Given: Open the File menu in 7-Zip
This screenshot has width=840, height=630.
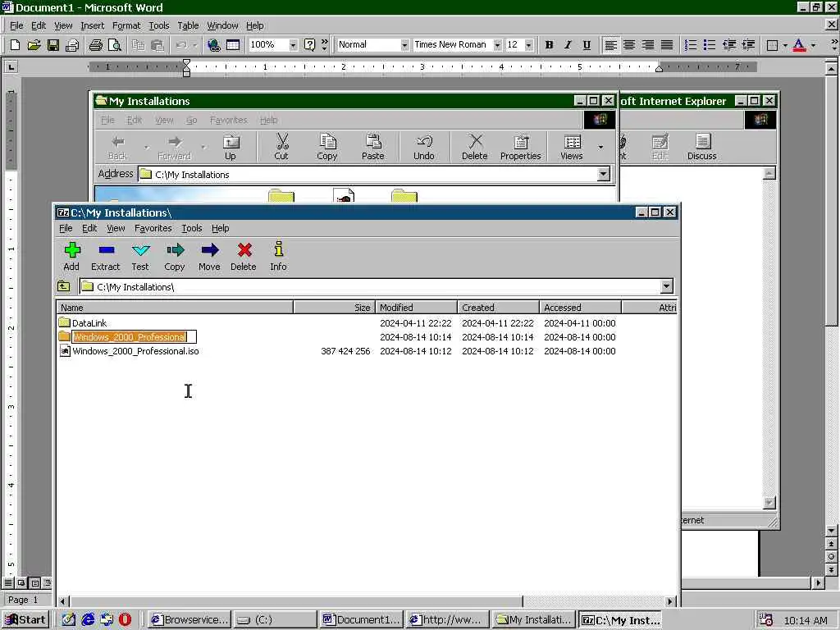Looking at the screenshot, I should pyautogui.click(x=66, y=228).
